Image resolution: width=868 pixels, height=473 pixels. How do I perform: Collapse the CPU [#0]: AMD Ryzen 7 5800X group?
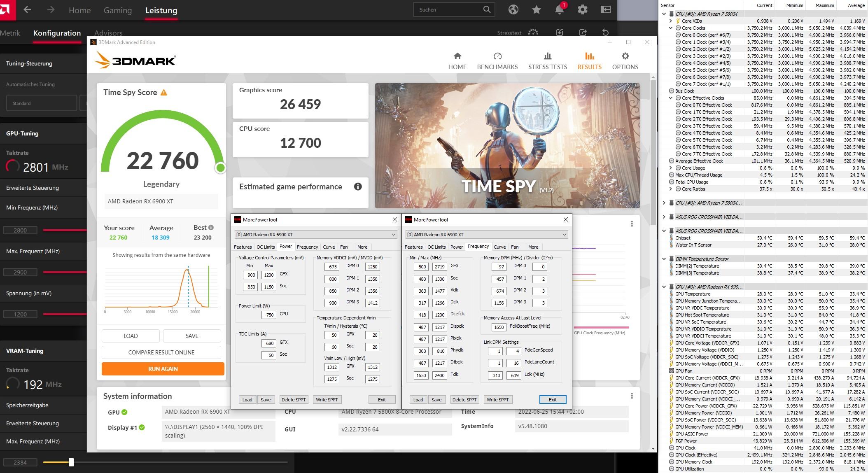tap(664, 14)
